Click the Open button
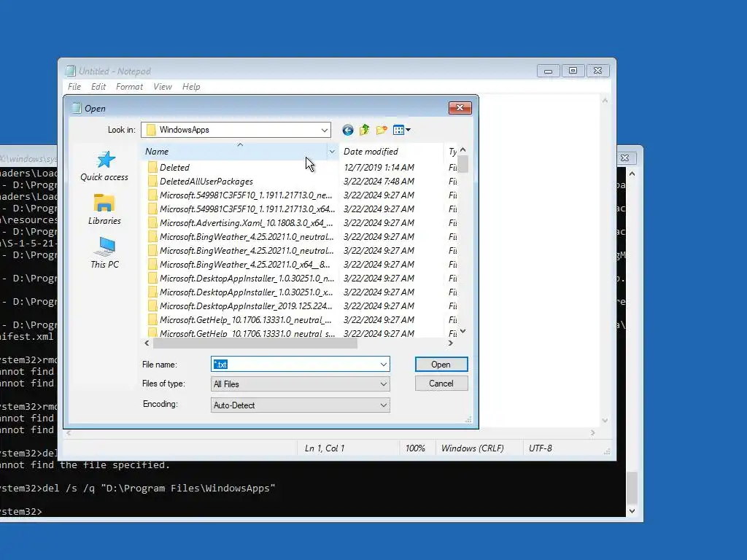The image size is (747, 560). pyautogui.click(x=441, y=365)
